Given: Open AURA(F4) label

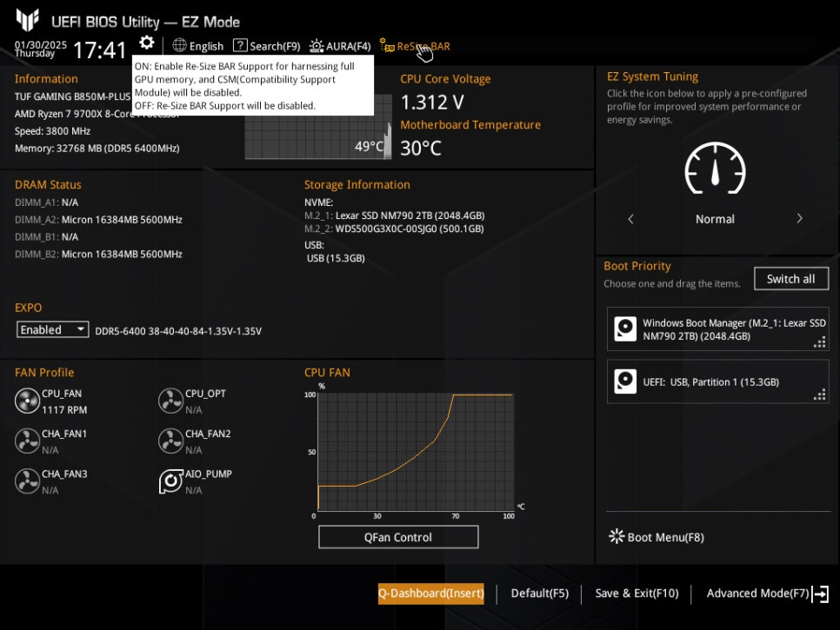Looking at the screenshot, I should [348, 47].
